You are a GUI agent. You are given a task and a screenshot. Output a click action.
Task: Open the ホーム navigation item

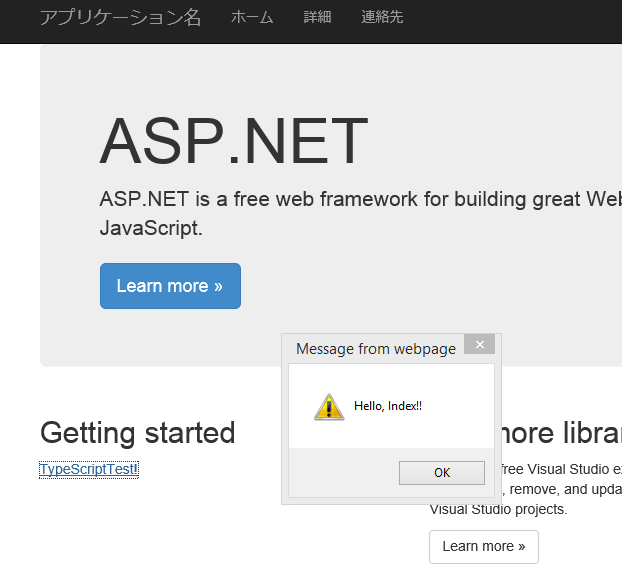coord(252,17)
